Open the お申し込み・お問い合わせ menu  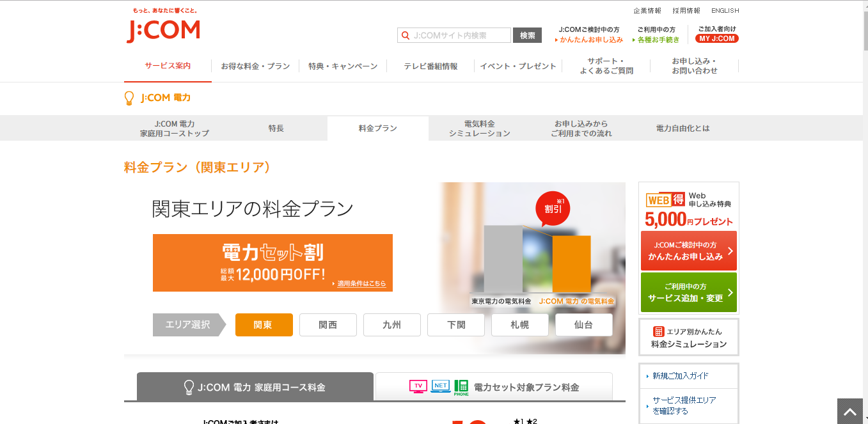[694, 66]
